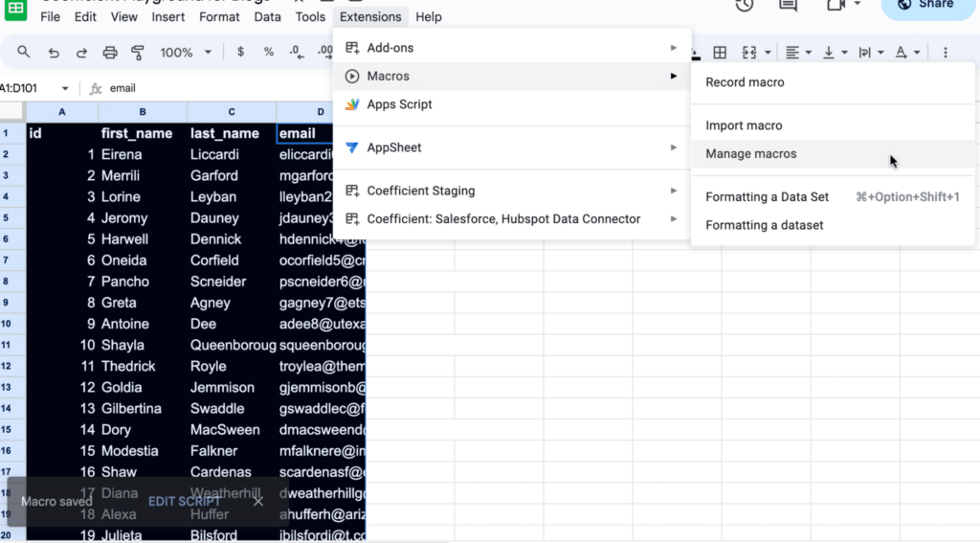This screenshot has width=980, height=543.
Task: Choose Manage macros
Action: coord(834,154)
